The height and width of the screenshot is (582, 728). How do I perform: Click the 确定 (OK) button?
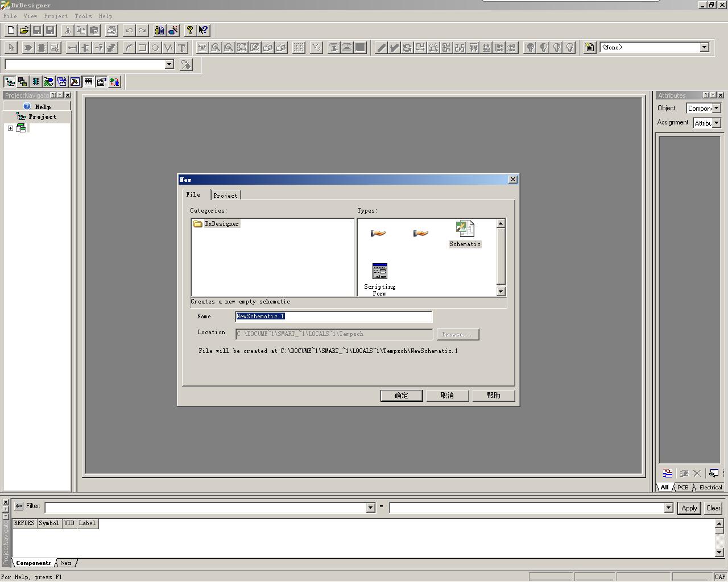point(402,396)
